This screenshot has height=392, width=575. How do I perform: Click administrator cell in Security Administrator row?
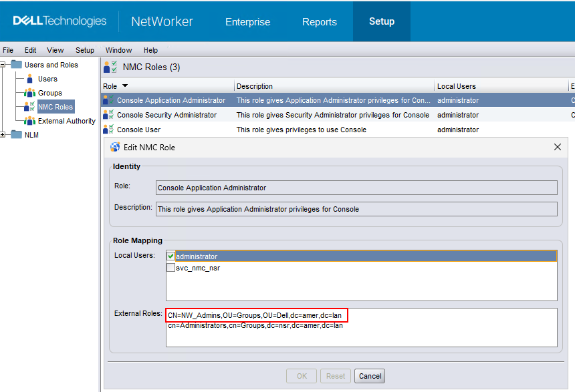[x=458, y=115]
